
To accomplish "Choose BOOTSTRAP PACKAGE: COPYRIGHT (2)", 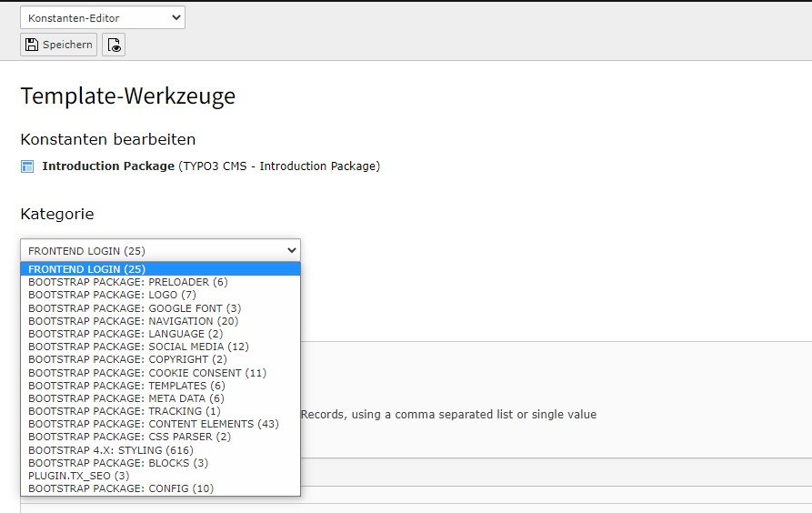I will point(161,359).
